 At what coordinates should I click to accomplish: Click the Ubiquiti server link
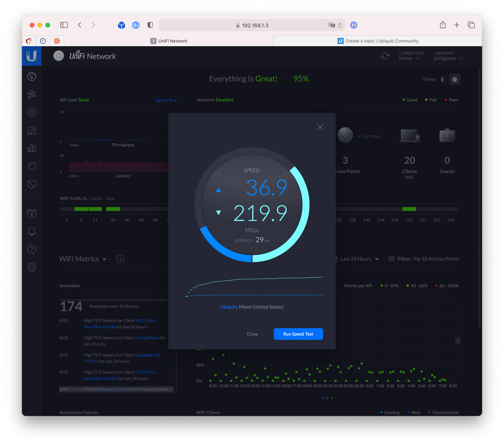pos(228,307)
